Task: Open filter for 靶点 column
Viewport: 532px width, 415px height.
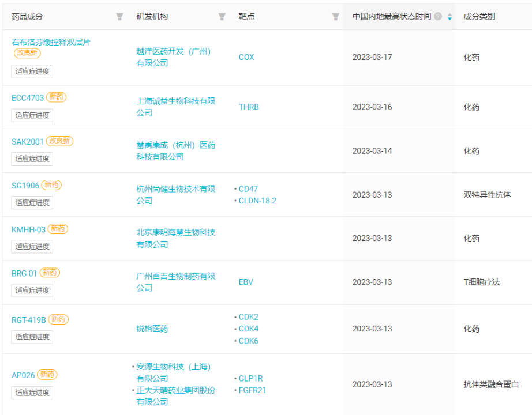Action: click(x=336, y=17)
